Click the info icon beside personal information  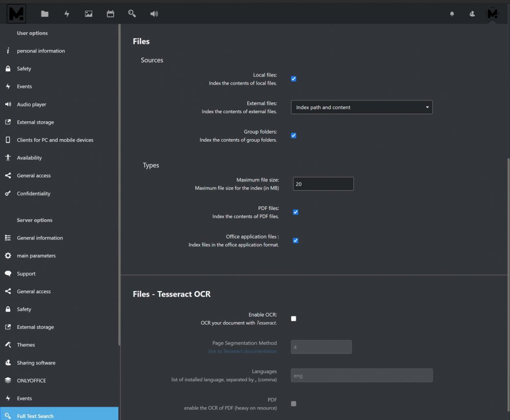click(x=8, y=50)
